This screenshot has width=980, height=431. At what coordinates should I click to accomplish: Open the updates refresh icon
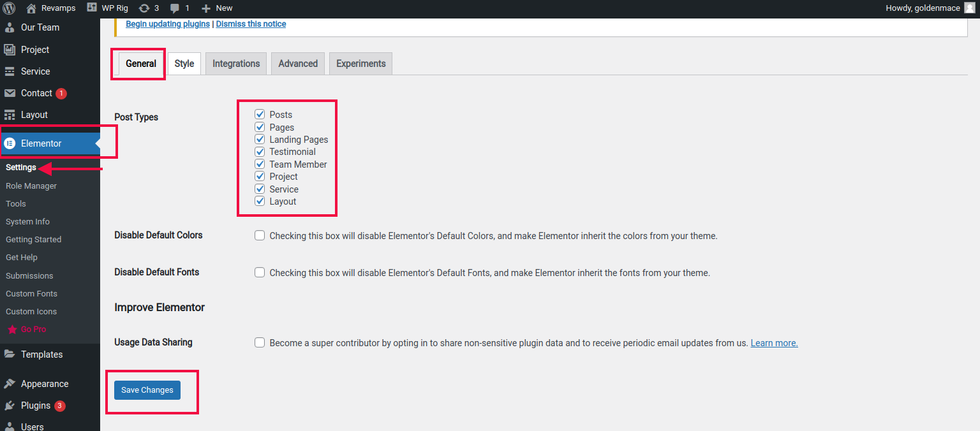click(144, 8)
